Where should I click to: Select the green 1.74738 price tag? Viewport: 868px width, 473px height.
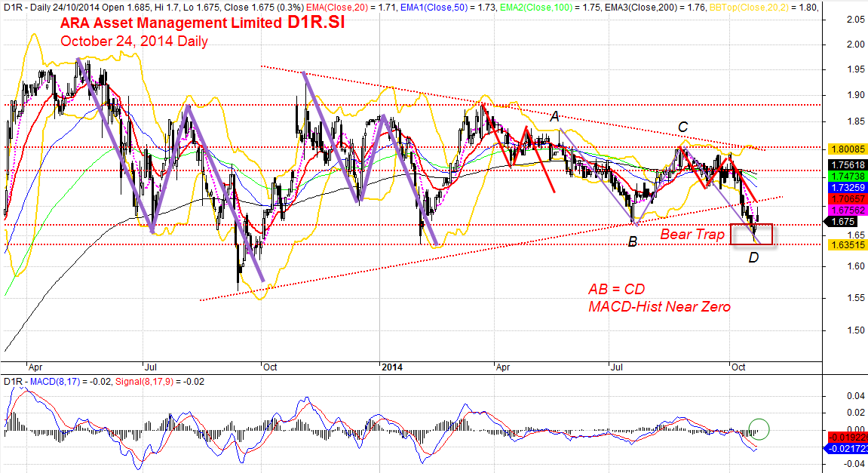[x=847, y=176]
